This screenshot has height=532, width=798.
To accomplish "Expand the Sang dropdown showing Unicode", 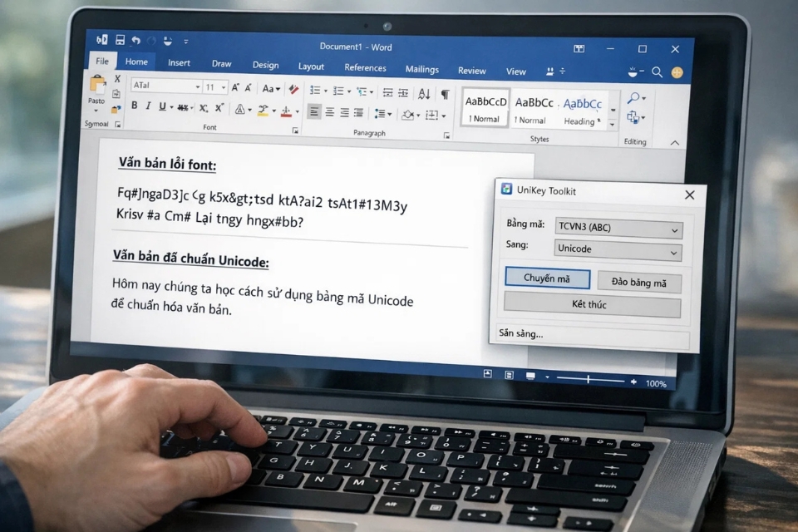I will (x=618, y=249).
